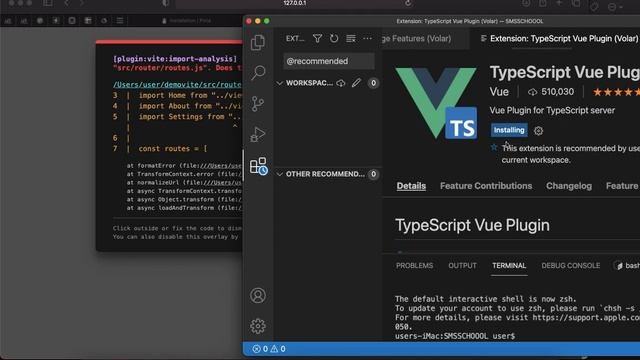Open the Source Control view
Image resolution: width=640 pixels, height=360 pixels.
click(258, 104)
